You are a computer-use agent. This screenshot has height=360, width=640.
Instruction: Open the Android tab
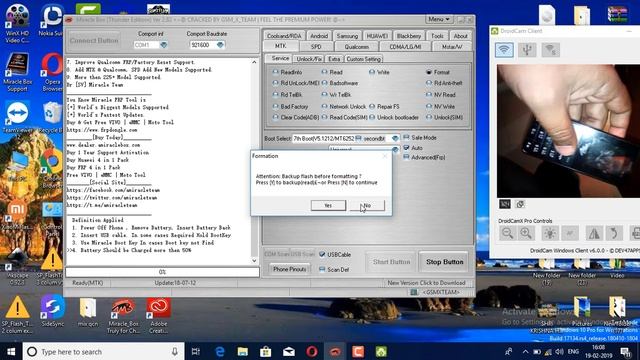(319, 36)
